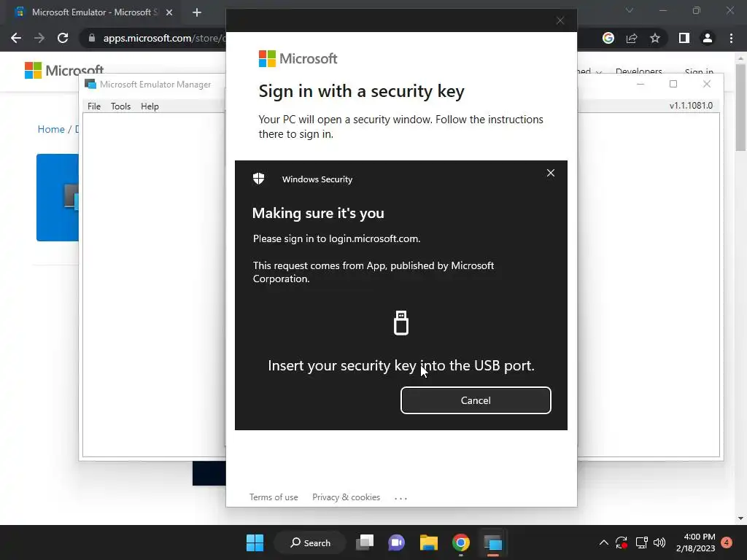Viewport: 747px width, 560px height.
Task: Open Tools menu in Emulator Manager
Action: tap(120, 106)
